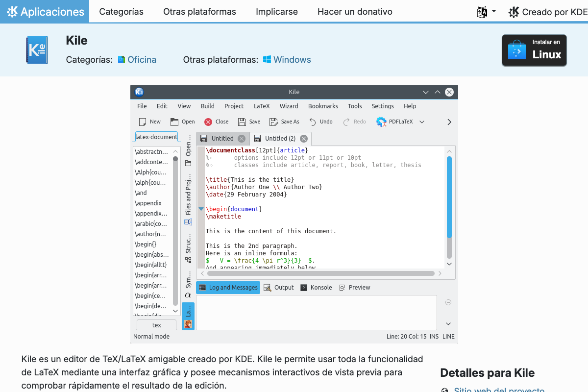
Task: Click the Save As icon in Kile toolbar
Action: tap(274, 122)
